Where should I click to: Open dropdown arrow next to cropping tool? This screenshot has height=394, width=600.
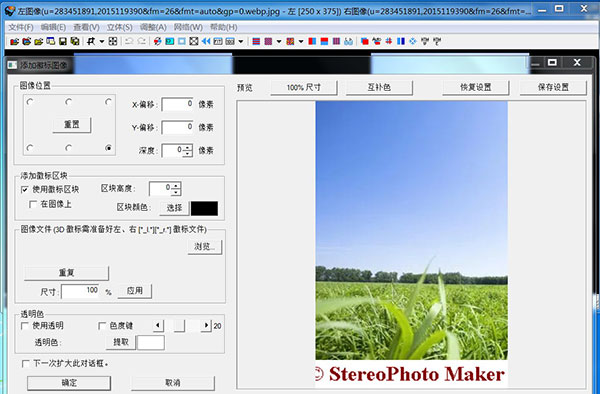coord(102,41)
